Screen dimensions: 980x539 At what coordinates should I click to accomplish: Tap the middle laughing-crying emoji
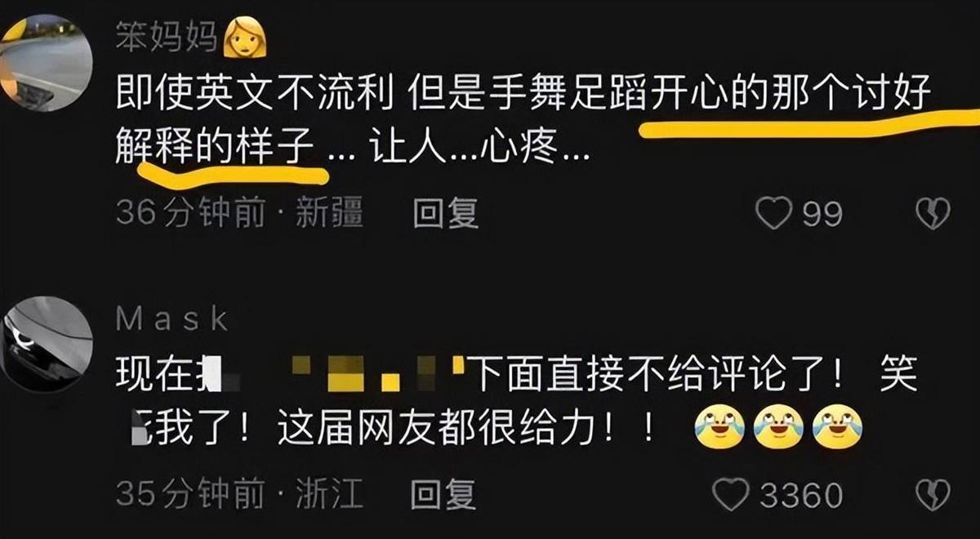779,428
